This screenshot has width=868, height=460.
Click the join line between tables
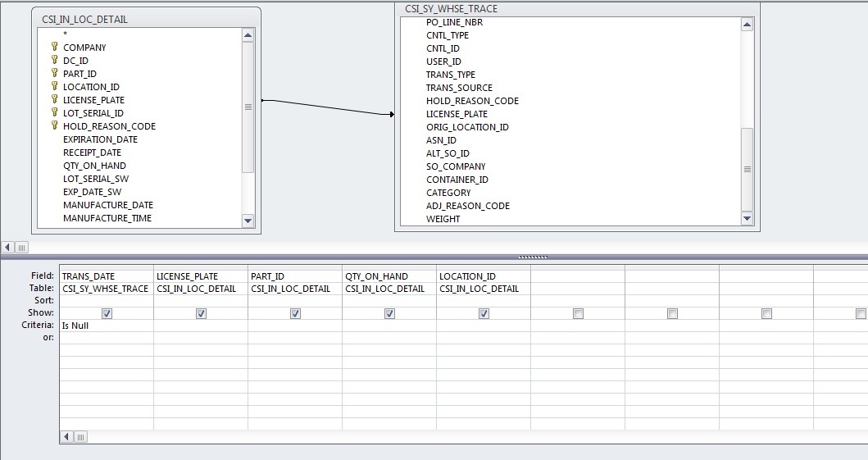pyautogui.click(x=328, y=107)
